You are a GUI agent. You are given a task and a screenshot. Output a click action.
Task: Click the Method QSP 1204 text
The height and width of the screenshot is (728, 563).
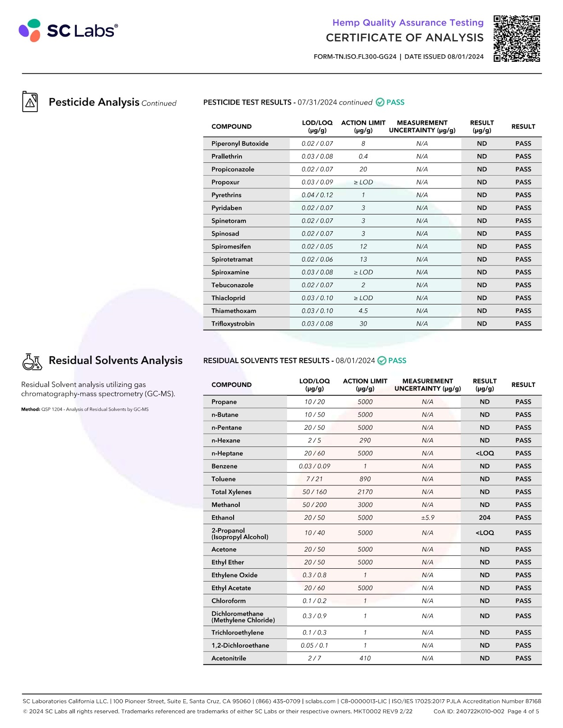click(85, 409)
